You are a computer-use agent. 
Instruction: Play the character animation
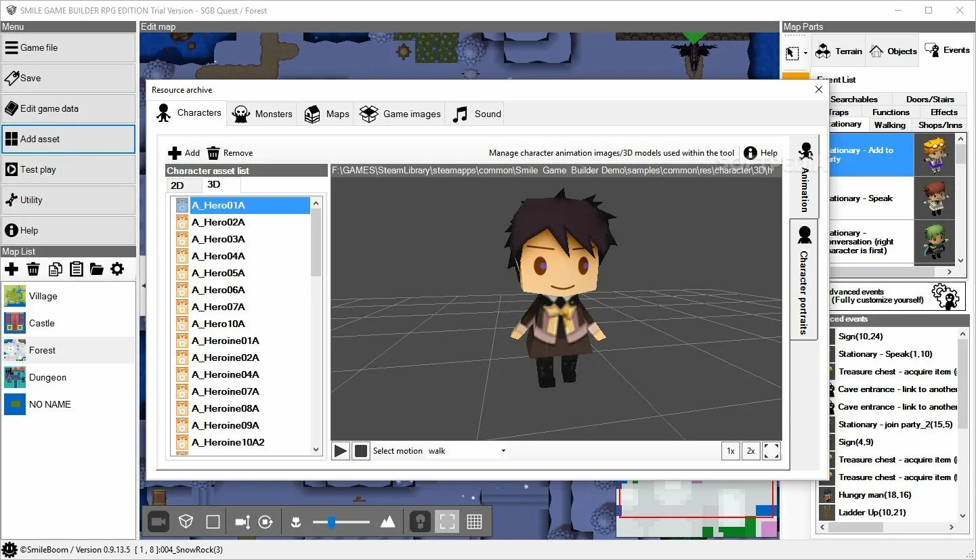pos(341,451)
